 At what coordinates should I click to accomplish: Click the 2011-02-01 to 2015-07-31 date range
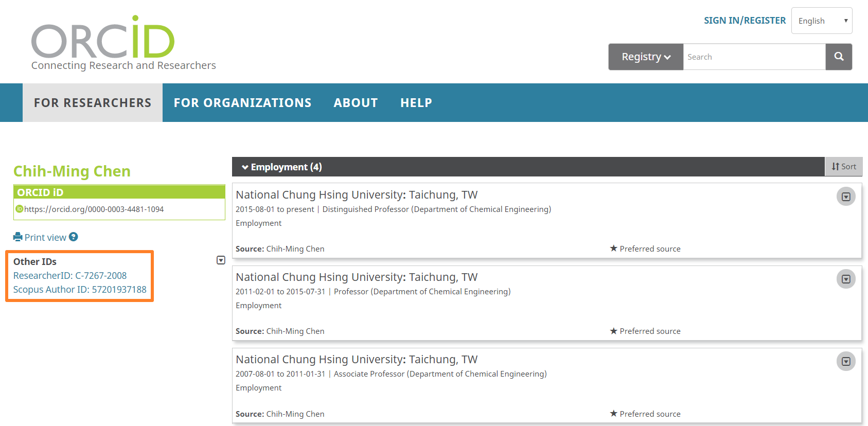(x=280, y=292)
